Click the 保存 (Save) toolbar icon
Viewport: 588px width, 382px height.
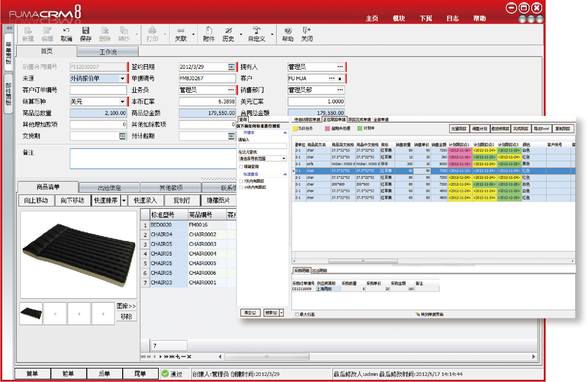point(85,31)
